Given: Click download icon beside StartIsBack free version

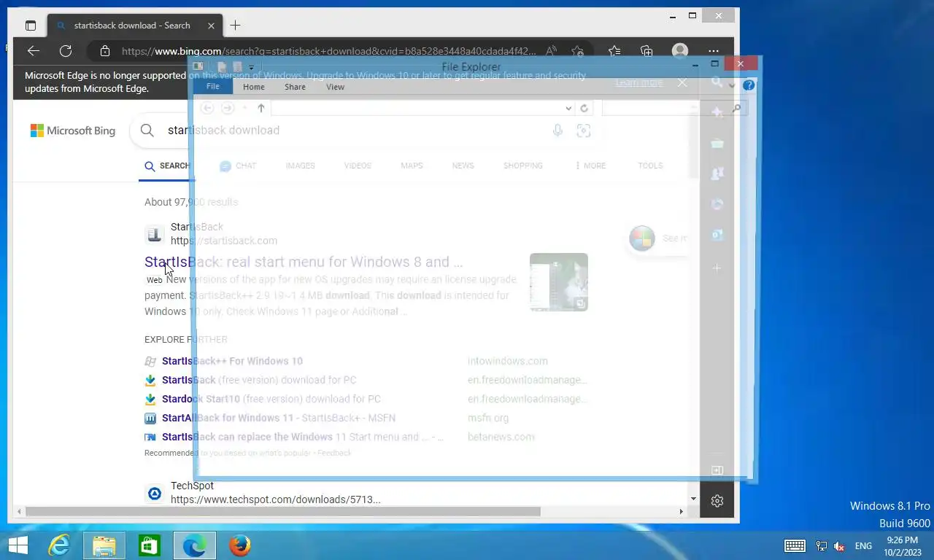Looking at the screenshot, I should [150, 380].
